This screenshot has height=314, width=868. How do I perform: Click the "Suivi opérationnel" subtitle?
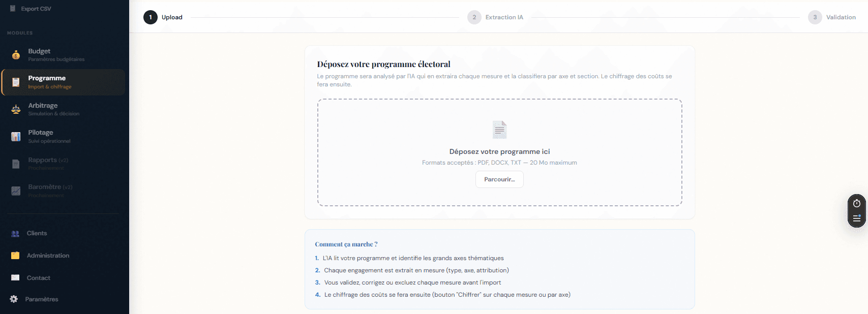click(x=49, y=141)
